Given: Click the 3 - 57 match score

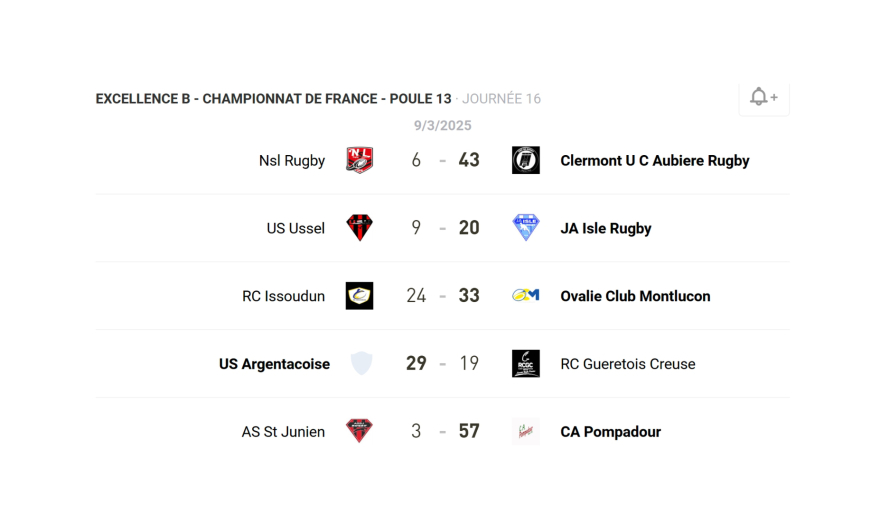Looking at the screenshot, I should 442,432.
